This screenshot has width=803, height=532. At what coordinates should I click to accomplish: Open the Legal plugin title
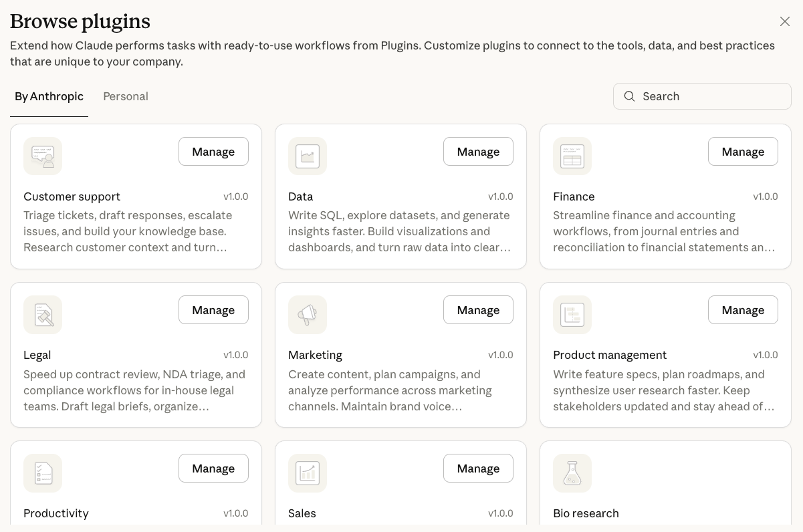point(37,355)
